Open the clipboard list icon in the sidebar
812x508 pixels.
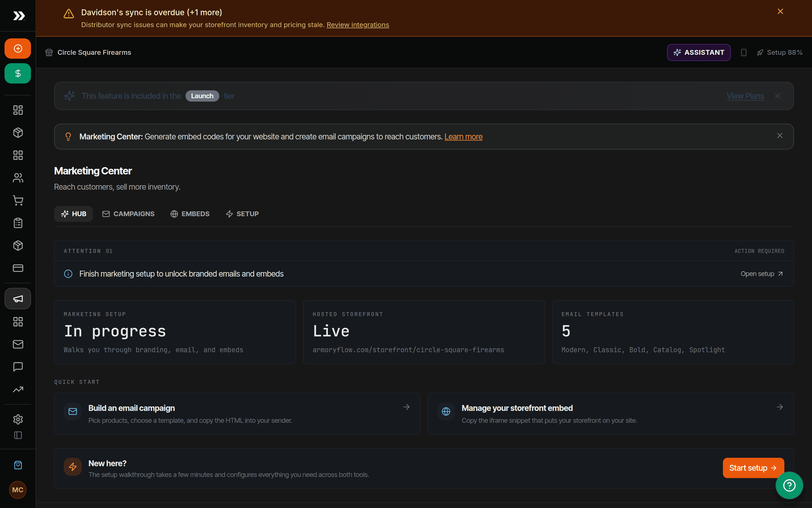coord(18,223)
